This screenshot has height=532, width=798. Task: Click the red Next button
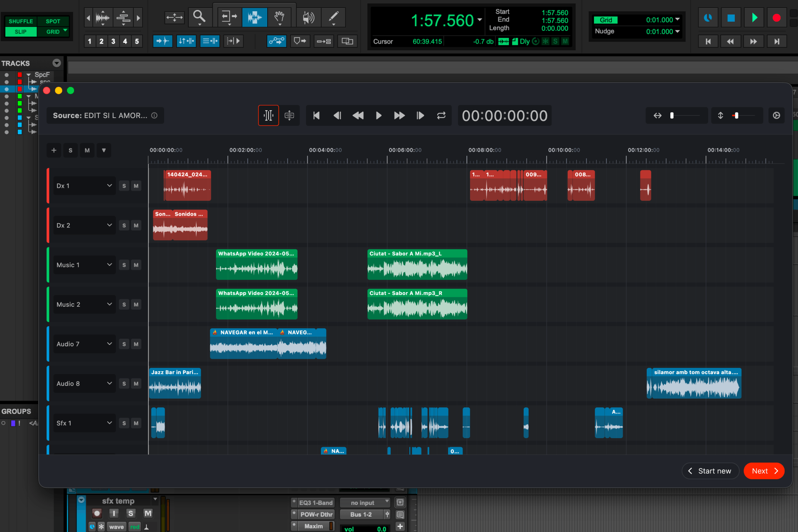[764, 471]
